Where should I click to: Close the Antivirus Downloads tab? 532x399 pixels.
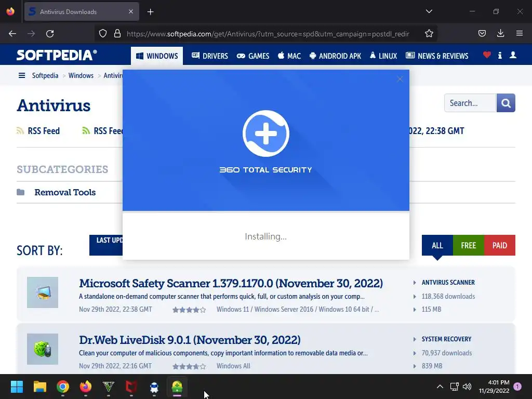click(131, 12)
